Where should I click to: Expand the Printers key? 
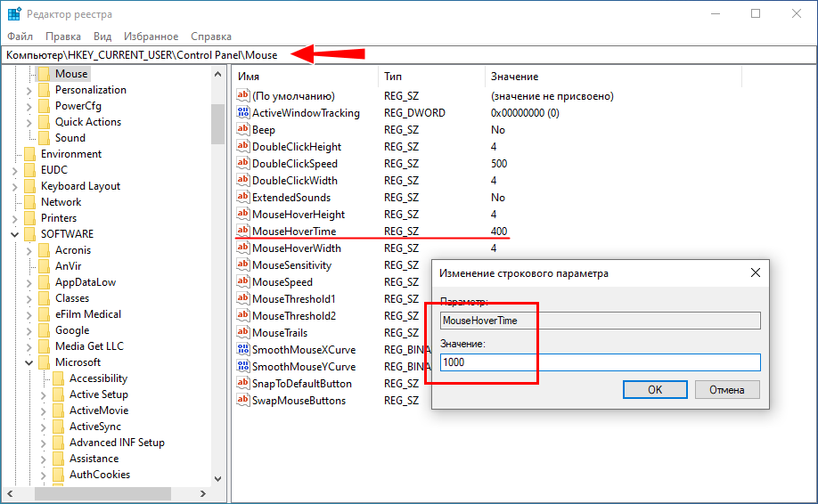[14, 218]
